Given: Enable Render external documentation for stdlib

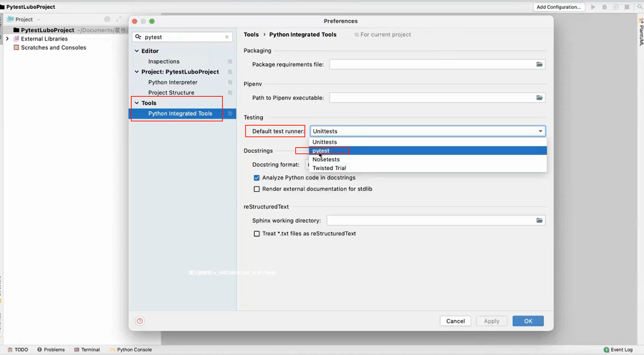Looking at the screenshot, I should click(x=257, y=189).
